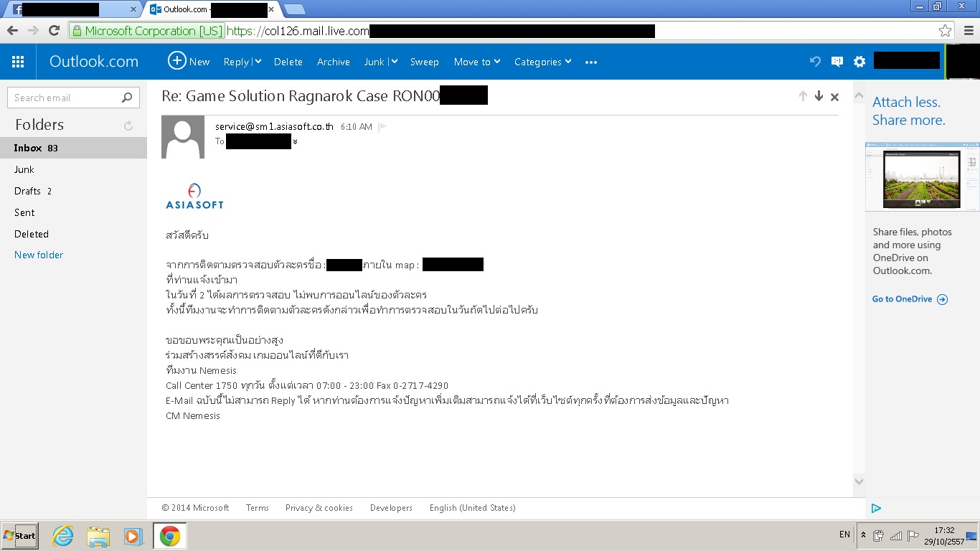Open the settings gear menu

(859, 62)
